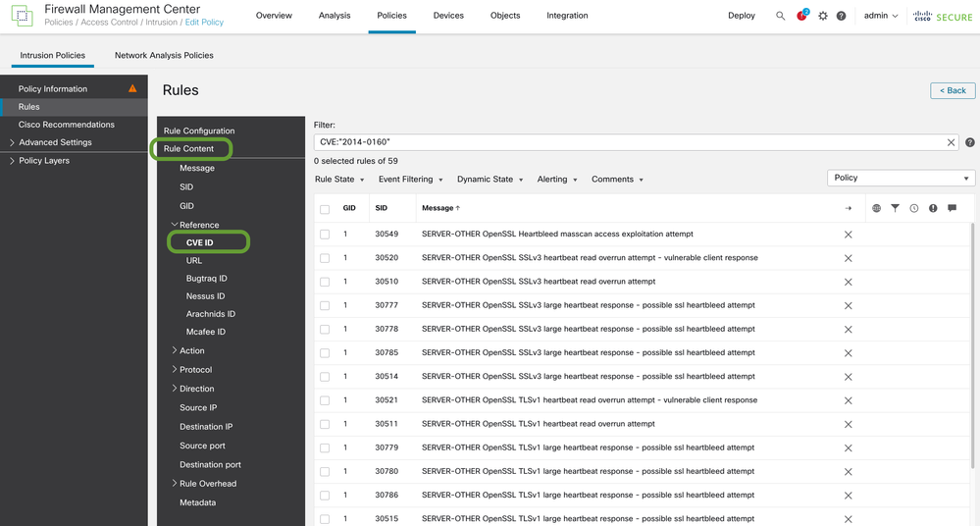Screen dimensions: 980x526
Task: Open the Integration menu
Action: tap(567, 16)
